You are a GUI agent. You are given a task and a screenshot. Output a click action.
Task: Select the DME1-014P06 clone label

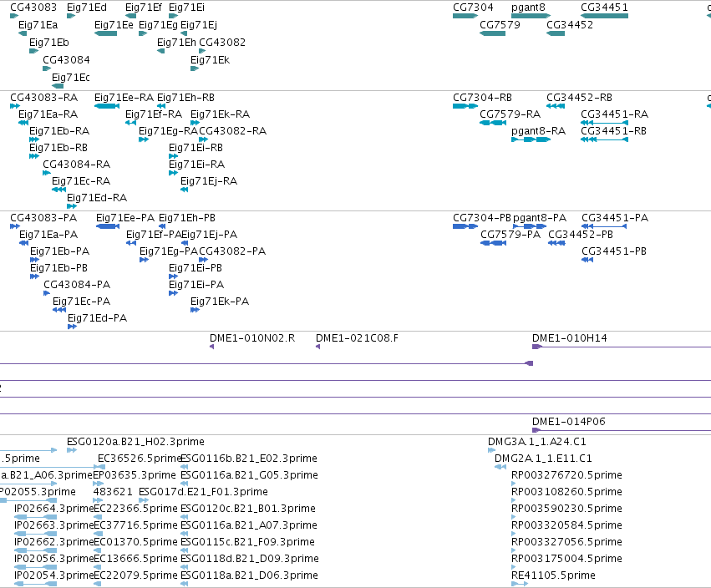pos(569,422)
